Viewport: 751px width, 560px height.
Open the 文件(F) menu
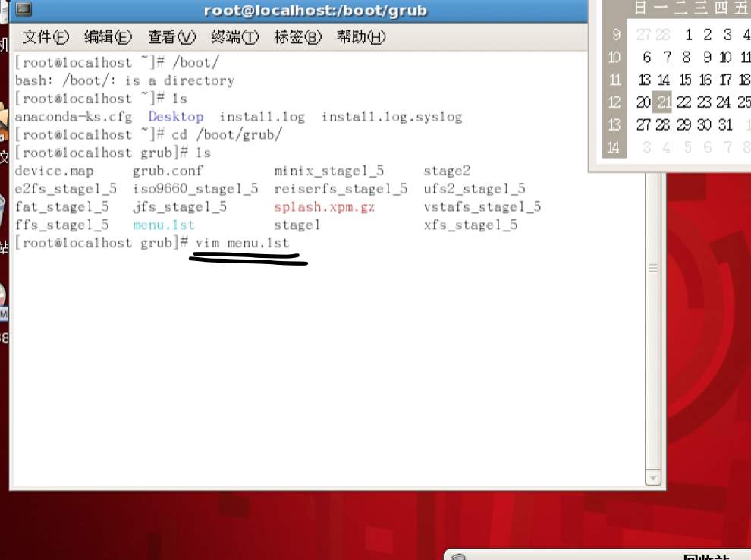click(x=46, y=37)
